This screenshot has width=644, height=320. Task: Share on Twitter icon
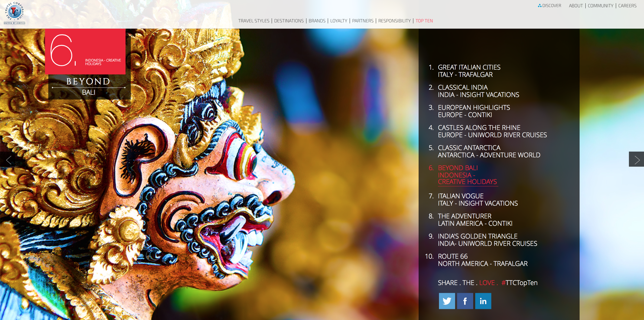pyautogui.click(x=447, y=301)
